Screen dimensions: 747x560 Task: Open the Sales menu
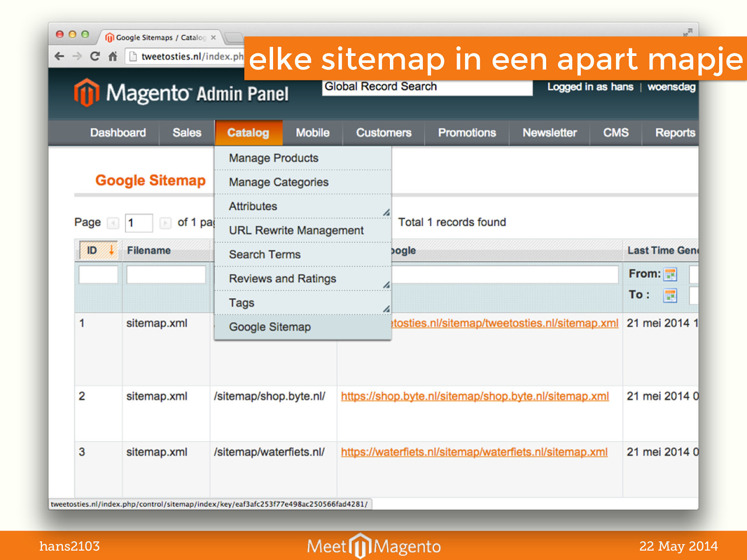tap(187, 133)
